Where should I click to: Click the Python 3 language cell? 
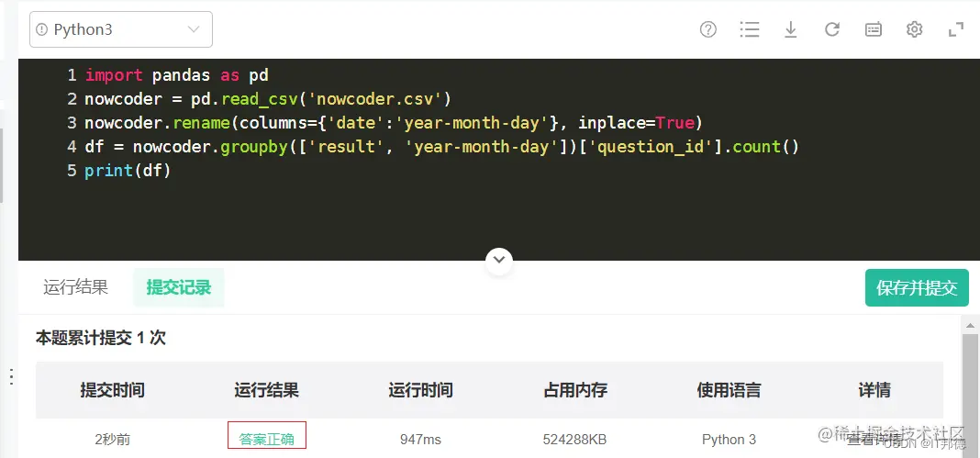click(729, 440)
